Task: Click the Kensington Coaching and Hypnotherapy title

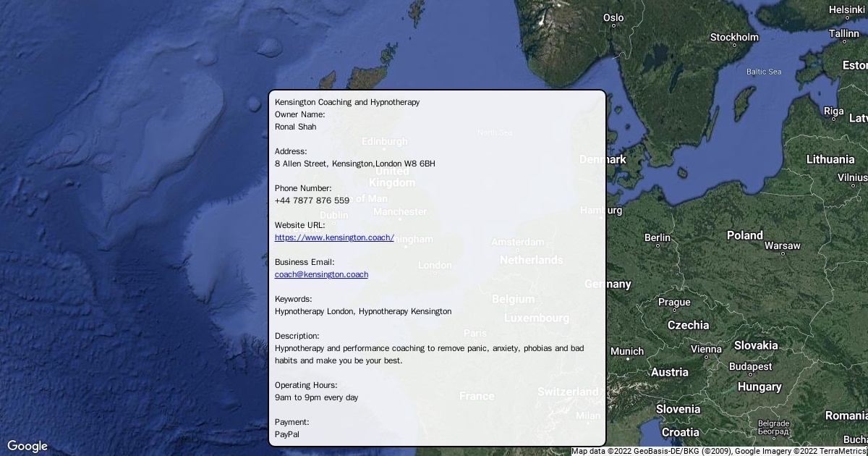Action: (347, 102)
